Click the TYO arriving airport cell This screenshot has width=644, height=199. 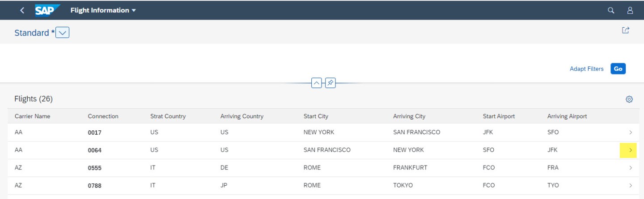[553, 185]
